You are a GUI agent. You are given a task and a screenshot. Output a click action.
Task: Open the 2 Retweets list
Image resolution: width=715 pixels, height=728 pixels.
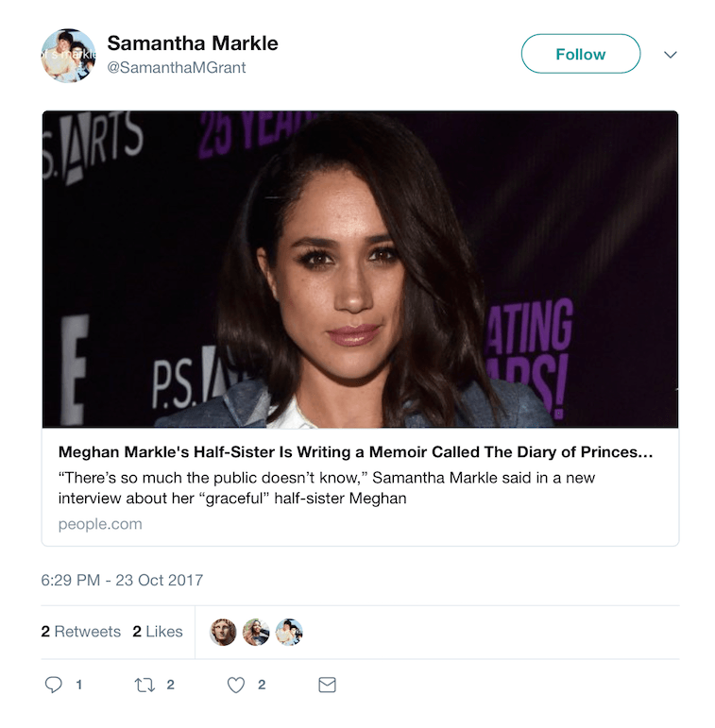81,632
